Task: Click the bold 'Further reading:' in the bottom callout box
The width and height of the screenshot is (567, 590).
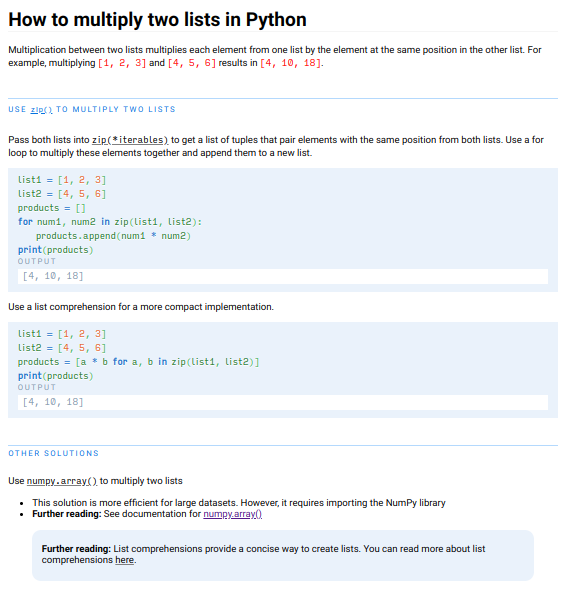Action: (76, 549)
